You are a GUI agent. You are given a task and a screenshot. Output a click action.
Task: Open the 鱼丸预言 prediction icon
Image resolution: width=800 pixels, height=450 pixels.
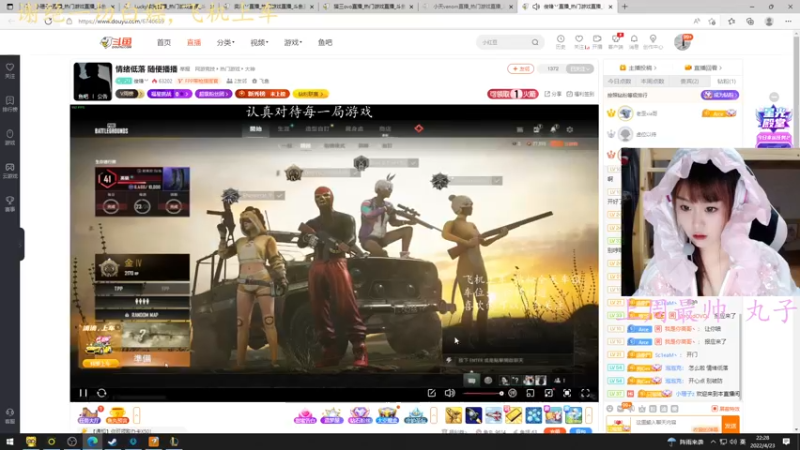click(117, 415)
